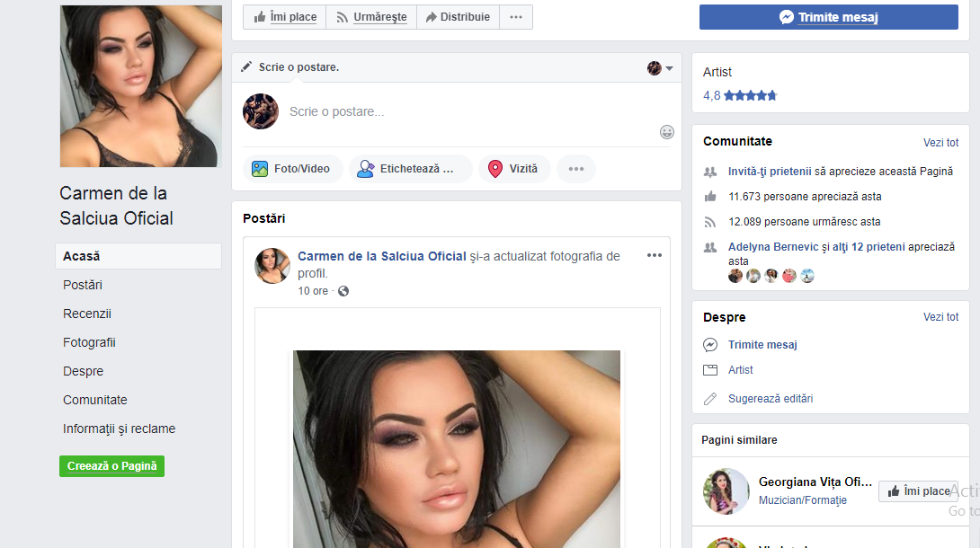Click Vezi tot in the Comunitate section

pyautogui.click(x=940, y=142)
